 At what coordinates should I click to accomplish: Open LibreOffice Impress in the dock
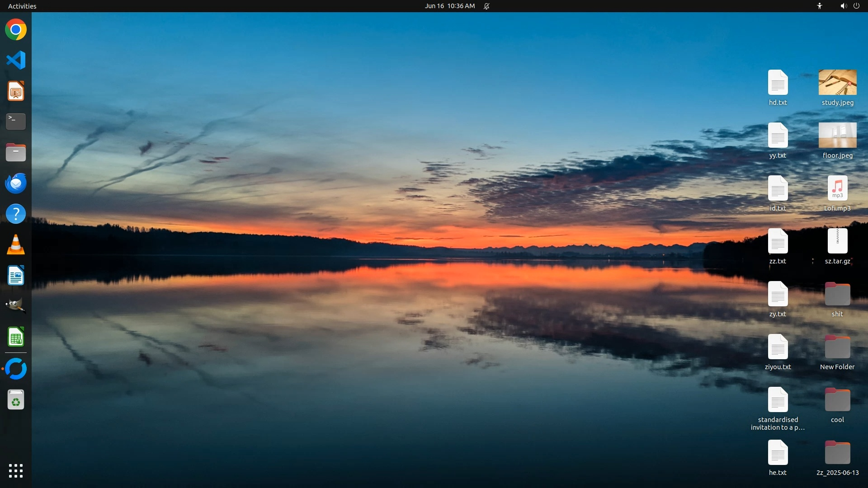coord(16,91)
